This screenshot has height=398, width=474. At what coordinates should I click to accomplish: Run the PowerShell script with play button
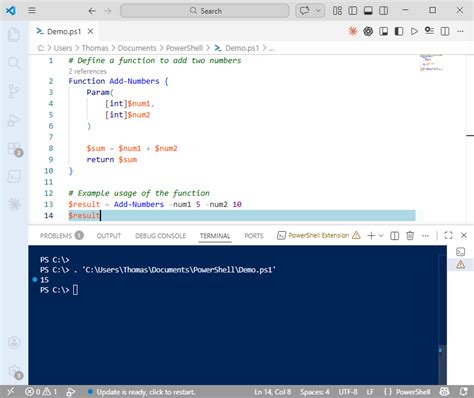point(414,31)
